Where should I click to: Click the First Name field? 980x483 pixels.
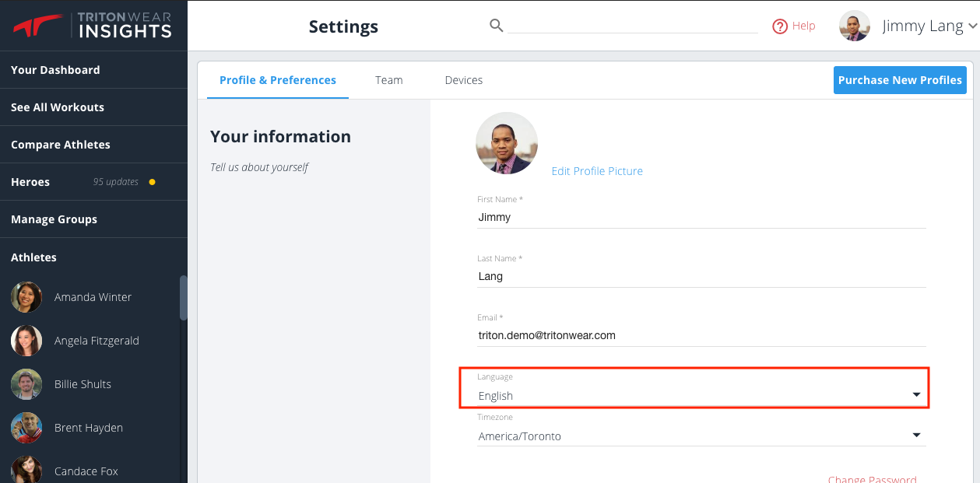pyautogui.click(x=701, y=217)
